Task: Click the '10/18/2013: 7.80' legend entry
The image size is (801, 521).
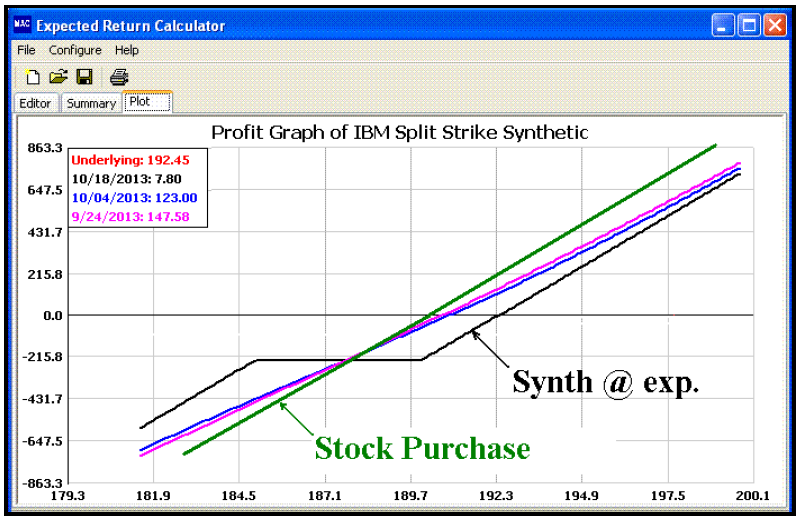Action: (126, 179)
